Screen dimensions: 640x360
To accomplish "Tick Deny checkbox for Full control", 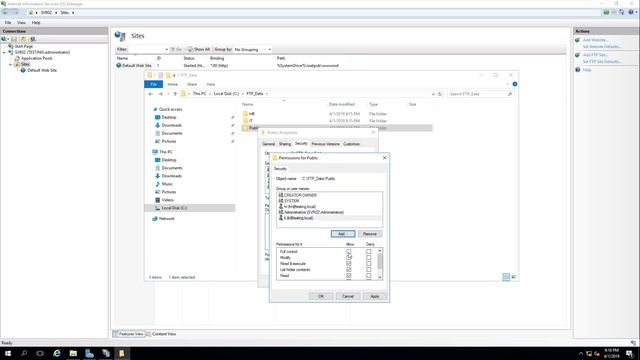I will pos(369,251).
